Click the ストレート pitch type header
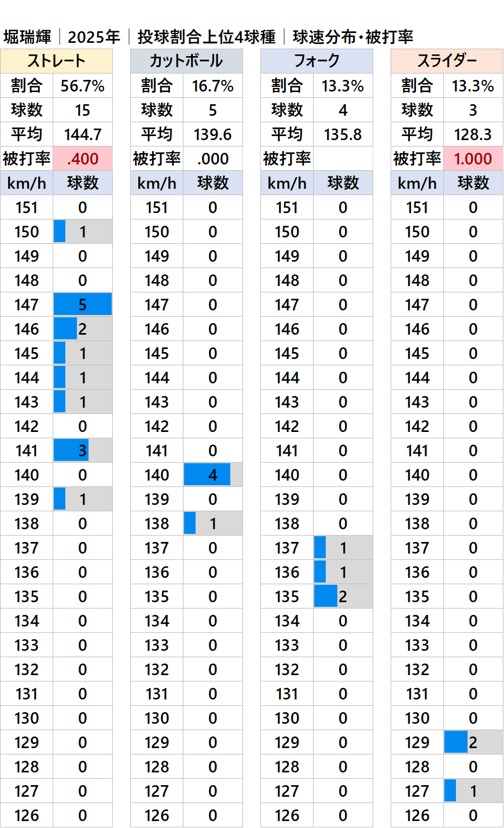The height and width of the screenshot is (828, 504). (56, 61)
